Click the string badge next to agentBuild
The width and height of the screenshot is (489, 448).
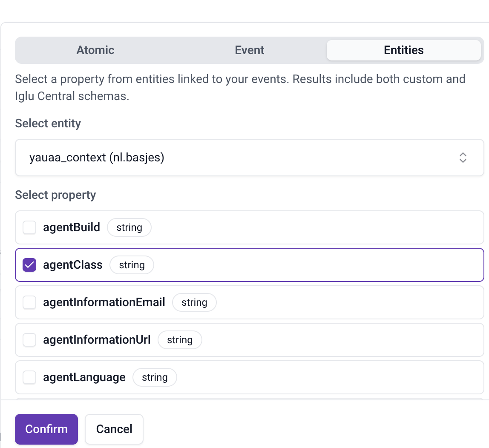pos(129,227)
